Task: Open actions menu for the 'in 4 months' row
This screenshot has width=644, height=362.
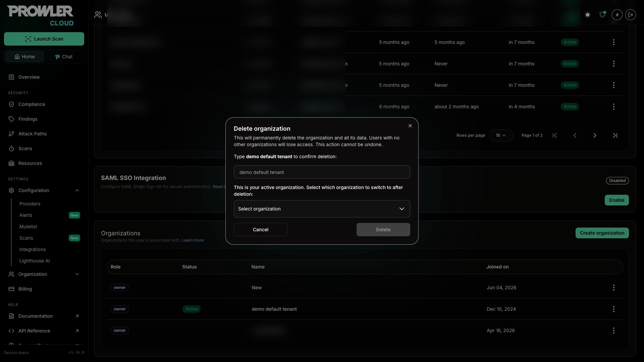Action: pos(614,107)
